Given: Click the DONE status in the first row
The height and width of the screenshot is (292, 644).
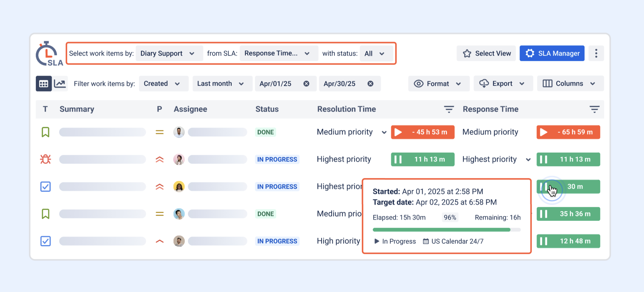Looking at the screenshot, I should point(265,132).
